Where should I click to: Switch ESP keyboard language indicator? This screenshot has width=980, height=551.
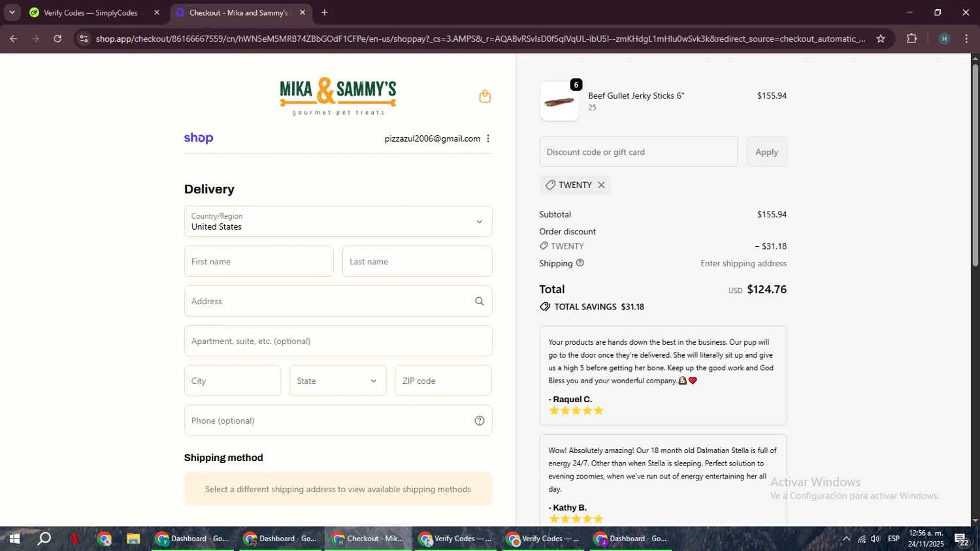tap(894, 539)
